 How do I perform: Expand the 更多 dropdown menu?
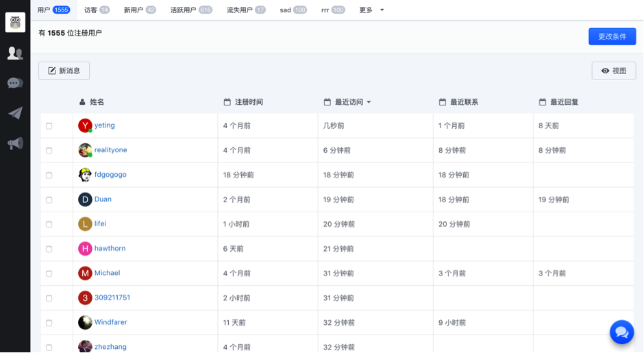[371, 10]
